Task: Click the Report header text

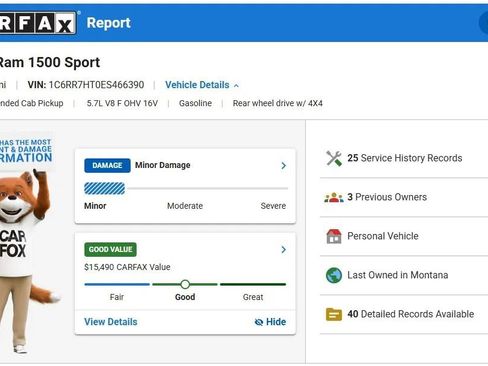Action: (109, 23)
